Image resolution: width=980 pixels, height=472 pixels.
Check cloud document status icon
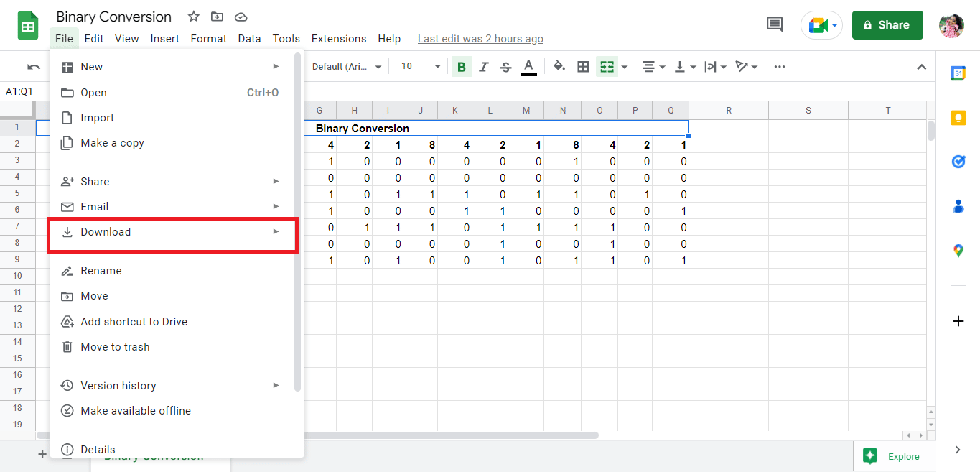click(x=241, y=17)
